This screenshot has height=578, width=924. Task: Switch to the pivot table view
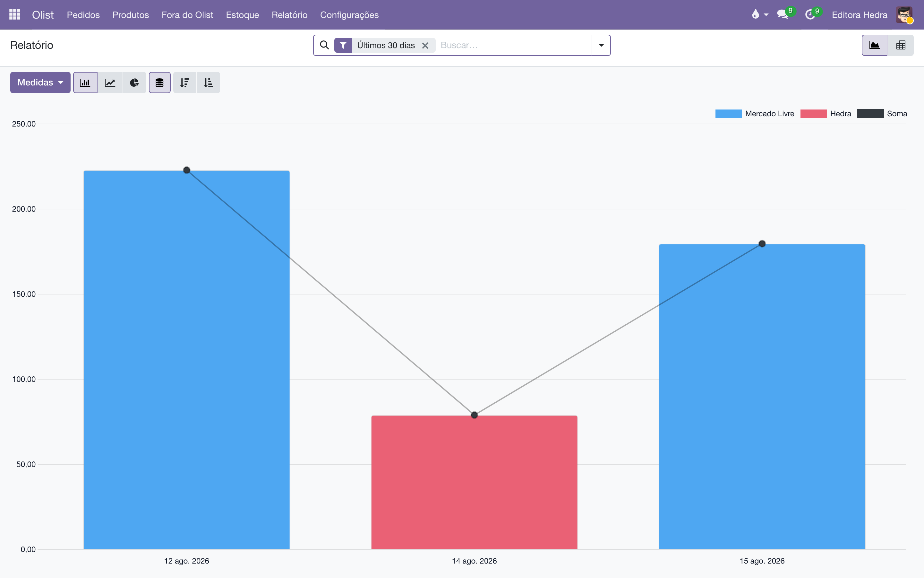pos(901,45)
